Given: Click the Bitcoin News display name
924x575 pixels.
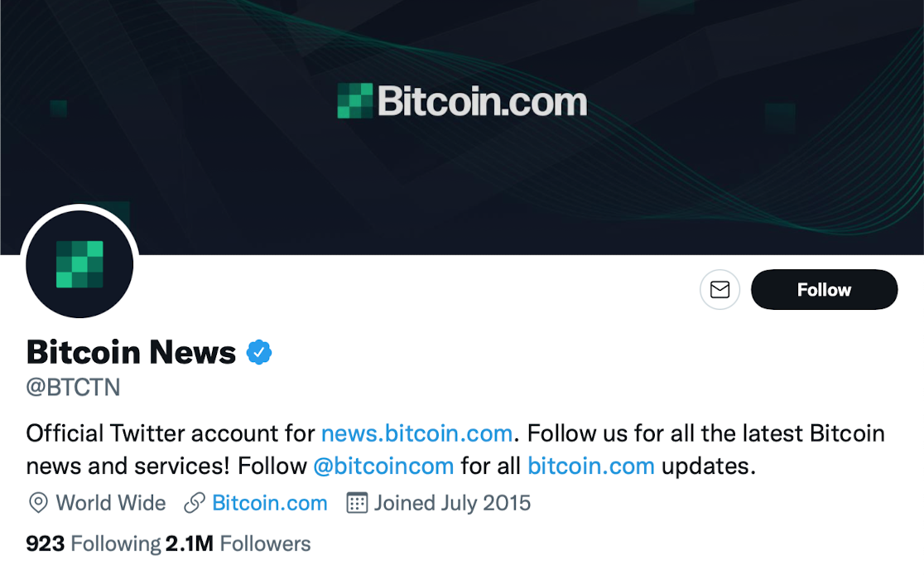Looking at the screenshot, I should (130, 351).
